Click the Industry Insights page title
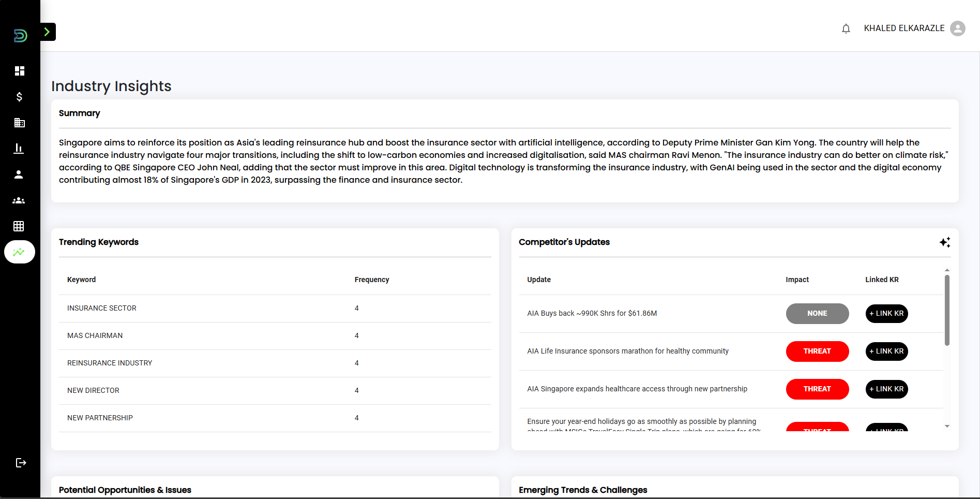Image resolution: width=980 pixels, height=499 pixels. click(111, 86)
